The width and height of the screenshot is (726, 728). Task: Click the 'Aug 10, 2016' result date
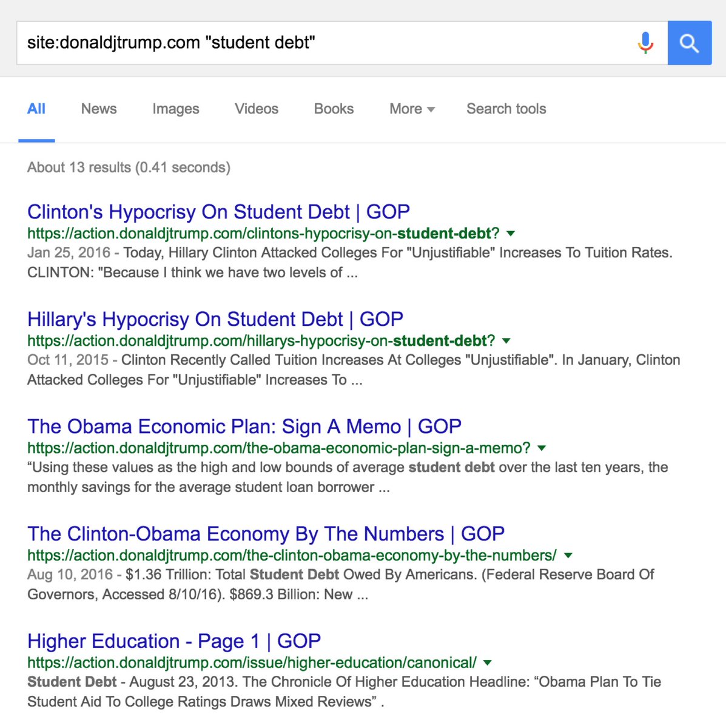70,575
